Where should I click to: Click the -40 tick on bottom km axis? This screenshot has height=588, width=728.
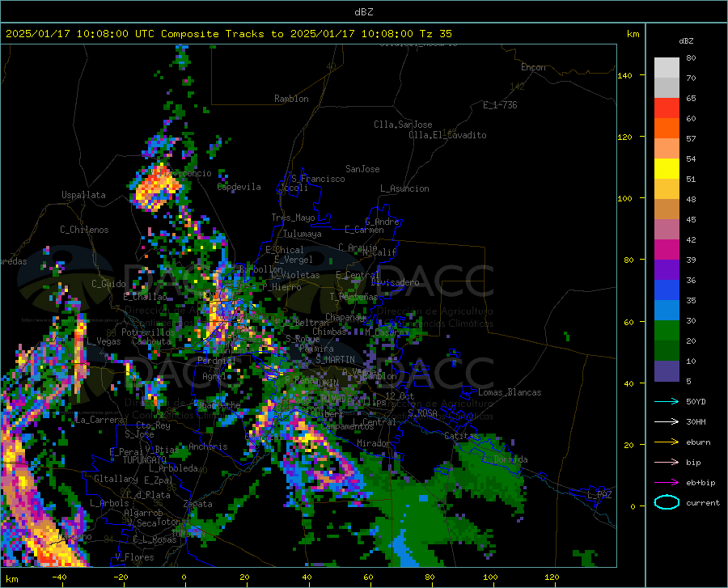(x=59, y=577)
